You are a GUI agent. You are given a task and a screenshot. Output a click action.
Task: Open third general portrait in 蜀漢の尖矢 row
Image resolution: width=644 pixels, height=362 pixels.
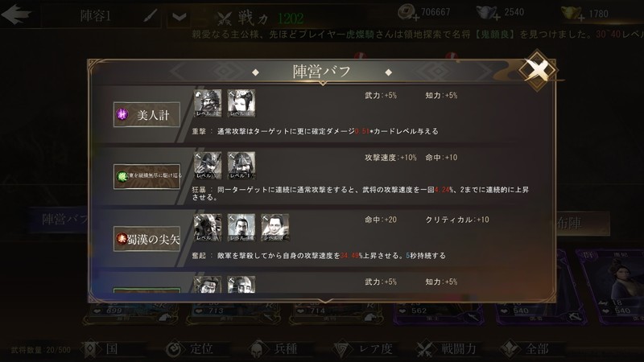(x=275, y=228)
